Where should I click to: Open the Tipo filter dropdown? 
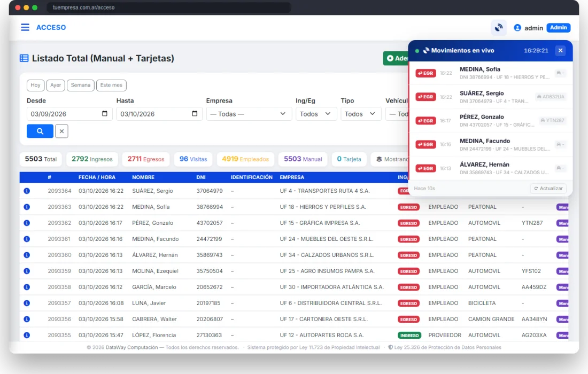[x=361, y=114]
